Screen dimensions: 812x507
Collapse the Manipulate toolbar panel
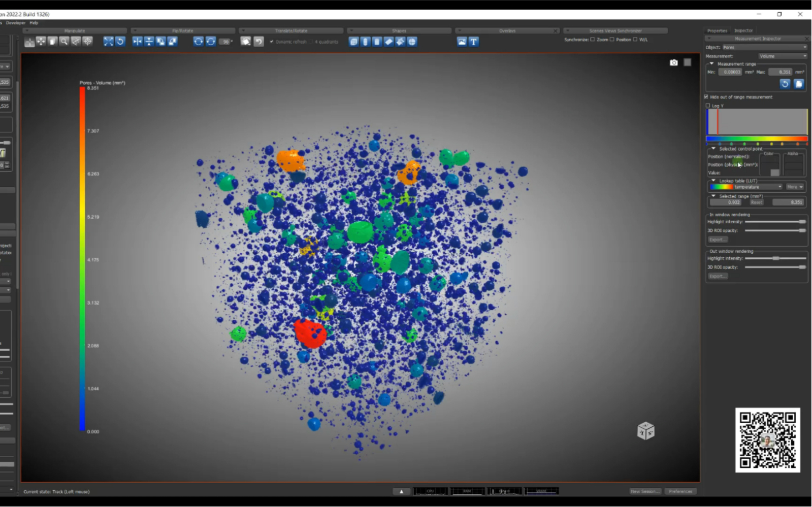tap(26, 31)
